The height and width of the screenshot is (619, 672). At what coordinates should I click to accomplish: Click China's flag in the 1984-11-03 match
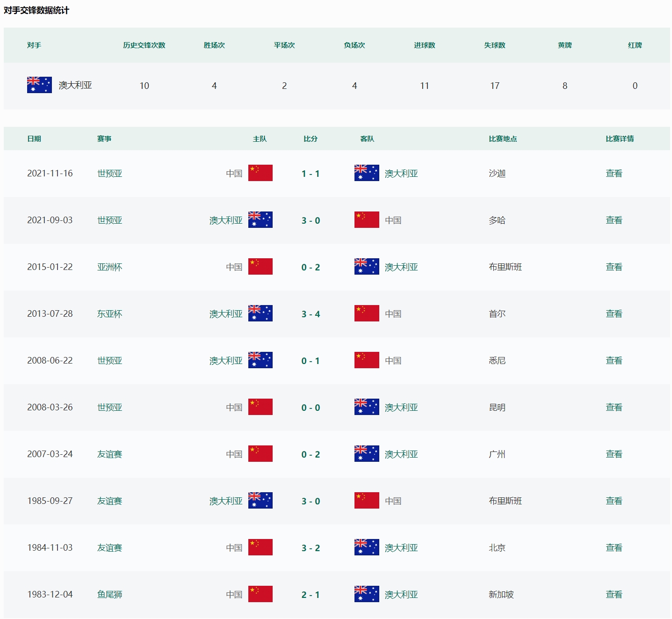260,547
